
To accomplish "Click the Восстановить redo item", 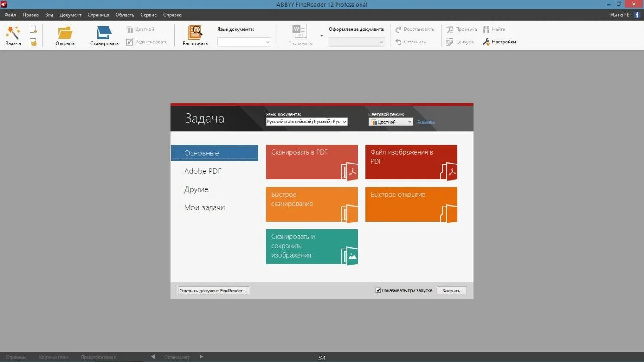I will point(415,29).
